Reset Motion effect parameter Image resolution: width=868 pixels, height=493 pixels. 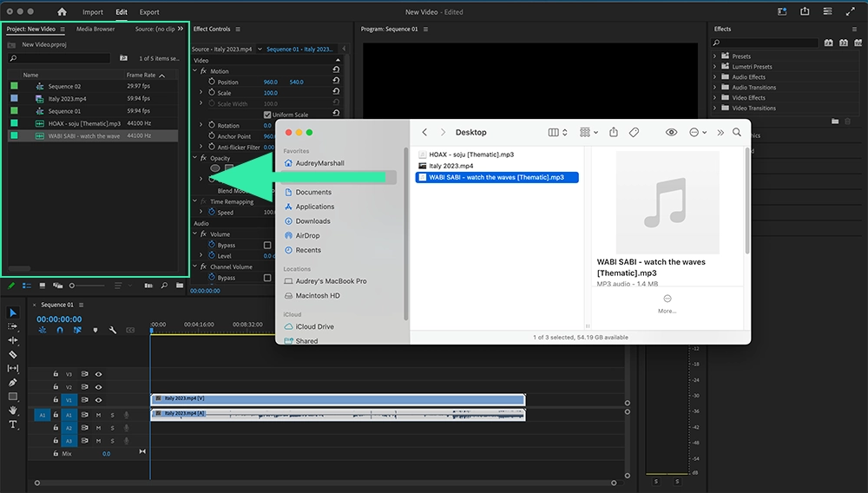336,69
